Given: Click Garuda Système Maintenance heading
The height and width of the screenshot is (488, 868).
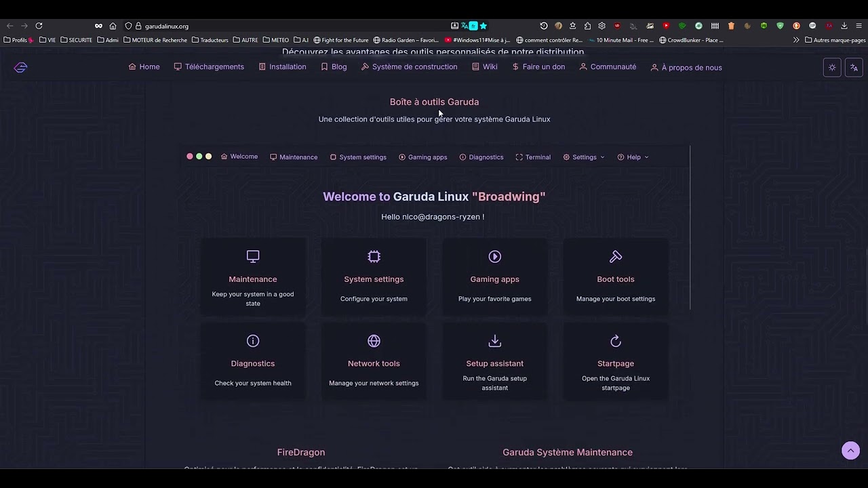Looking at the screenshot, I should (x=568, y=452).
